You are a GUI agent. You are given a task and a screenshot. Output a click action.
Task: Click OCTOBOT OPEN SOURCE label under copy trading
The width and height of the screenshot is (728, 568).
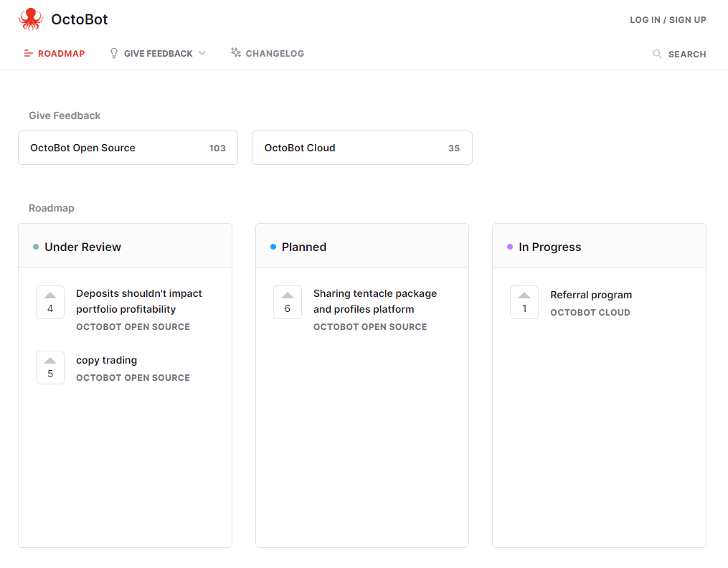[133, 378]
